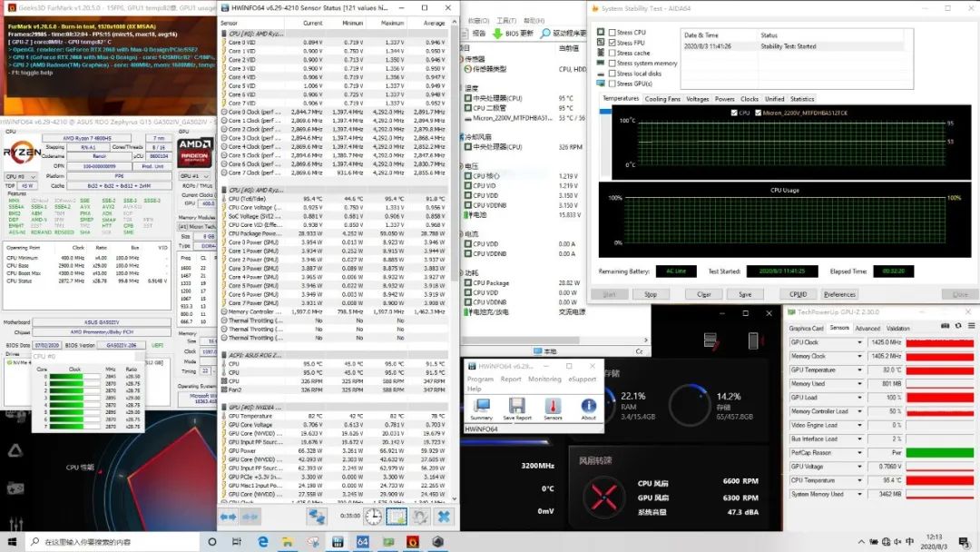Screen dimensions: 980x552
Task: Switch to Statistics tab in AIDA64
Action: [802, 99]
